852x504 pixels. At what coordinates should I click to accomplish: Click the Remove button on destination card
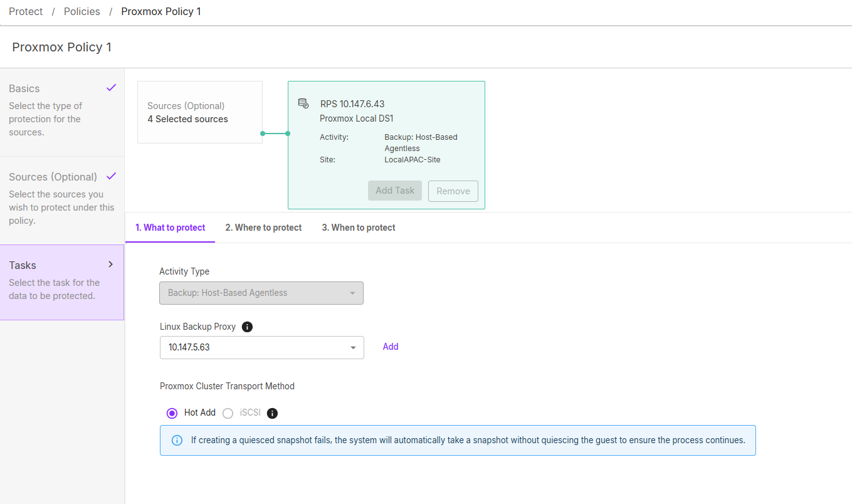coord(453,191)
